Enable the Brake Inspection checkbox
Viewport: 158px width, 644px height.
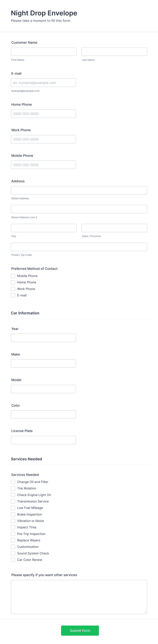[13, 514]
